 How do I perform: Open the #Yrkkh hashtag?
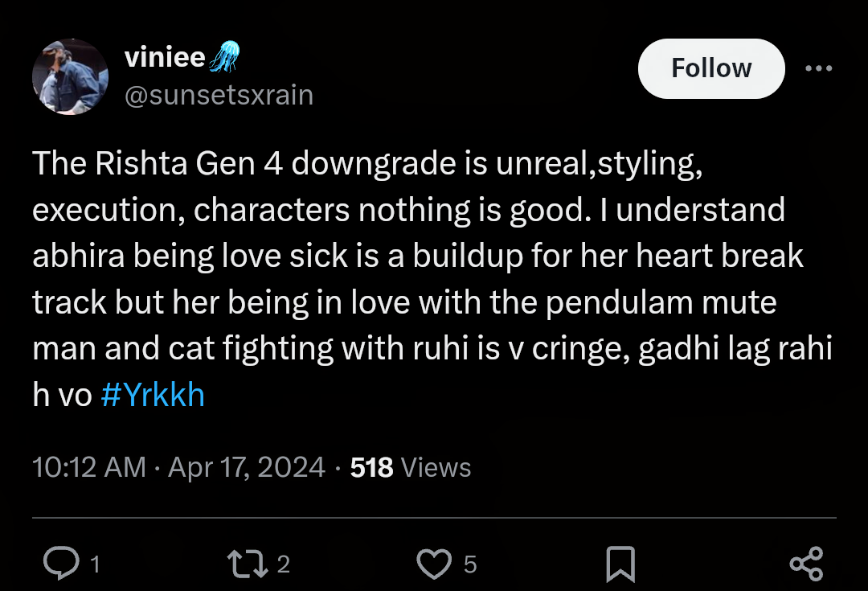pos(153,395)
